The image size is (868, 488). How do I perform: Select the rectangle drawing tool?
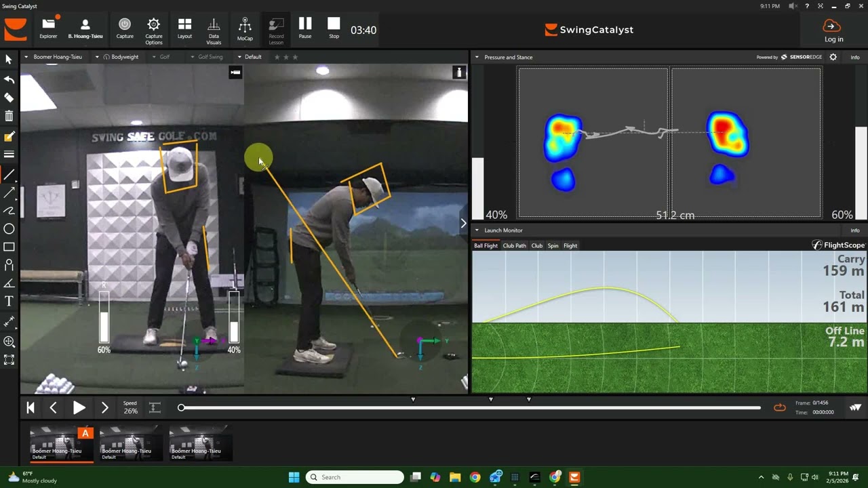click(x=9, y=247)
